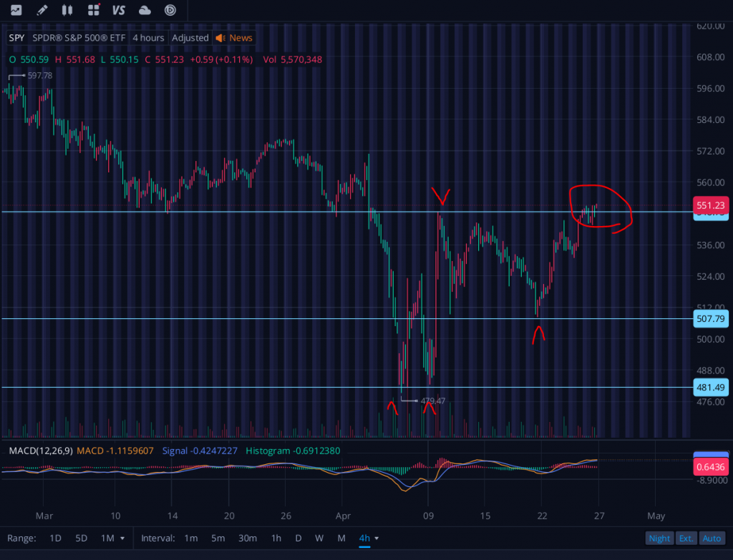This screenshot has width=733, height=560.
Task: Click the replay play-circle icon
Action: [170, 10]
